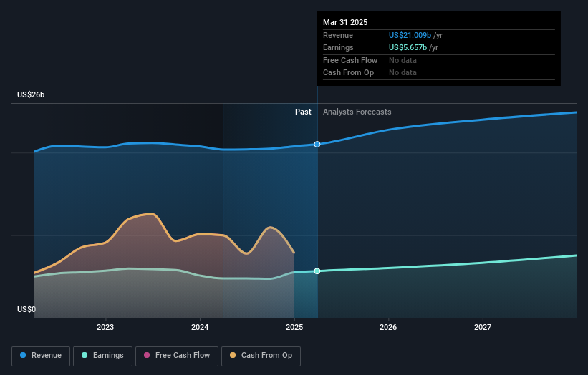
Task: Click the 2024 axis label
Action: tap(200, 328)
